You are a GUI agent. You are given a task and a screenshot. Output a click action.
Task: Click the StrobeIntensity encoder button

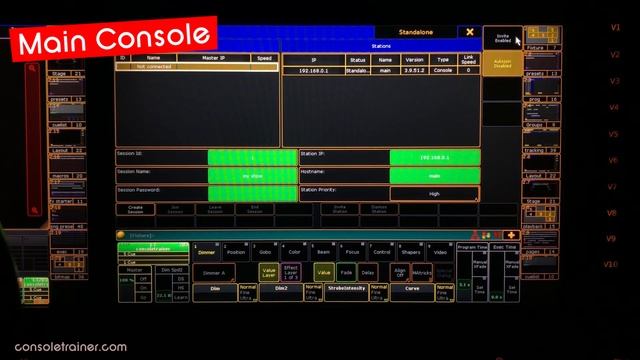click(347, 293)
